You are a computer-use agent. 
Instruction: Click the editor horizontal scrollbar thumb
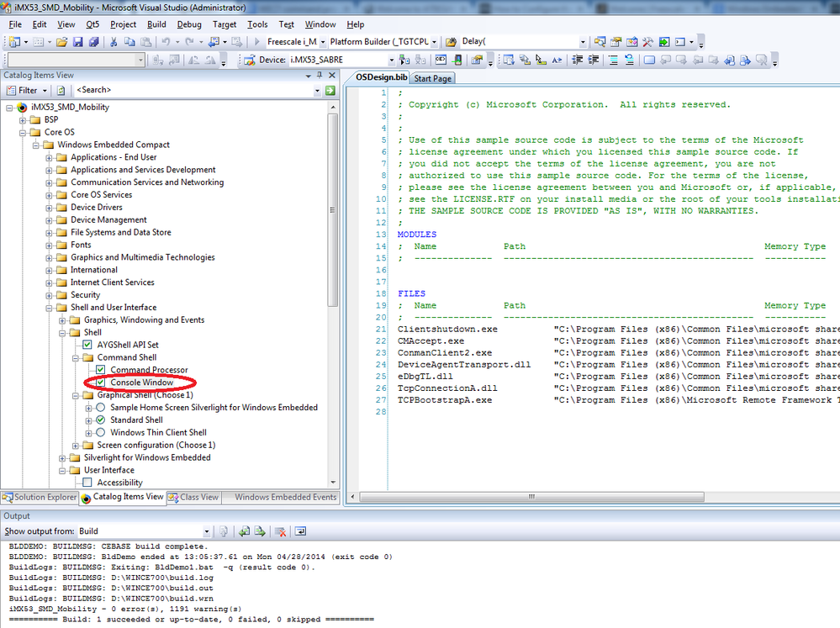(x=531, y=497)
